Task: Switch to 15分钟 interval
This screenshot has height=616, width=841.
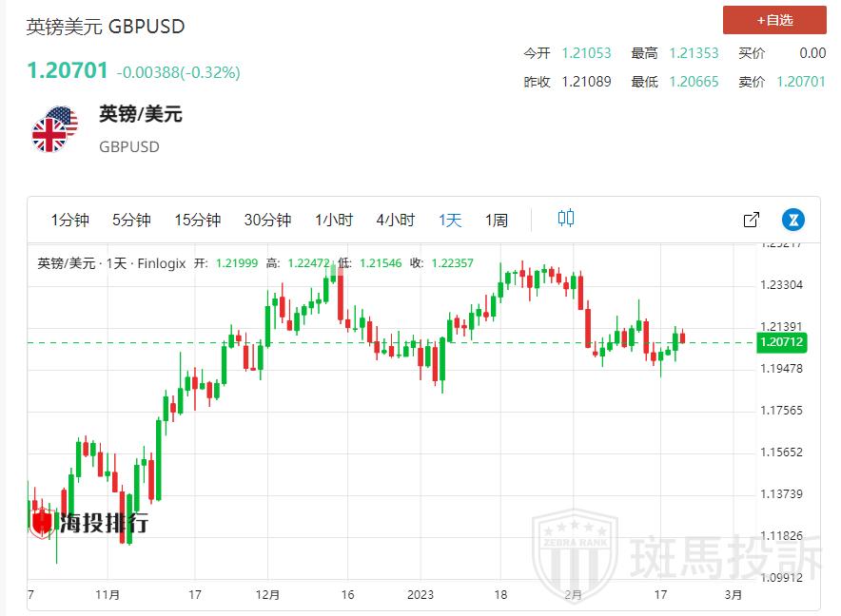Action: pyautogui.click(x=197, y=221)
